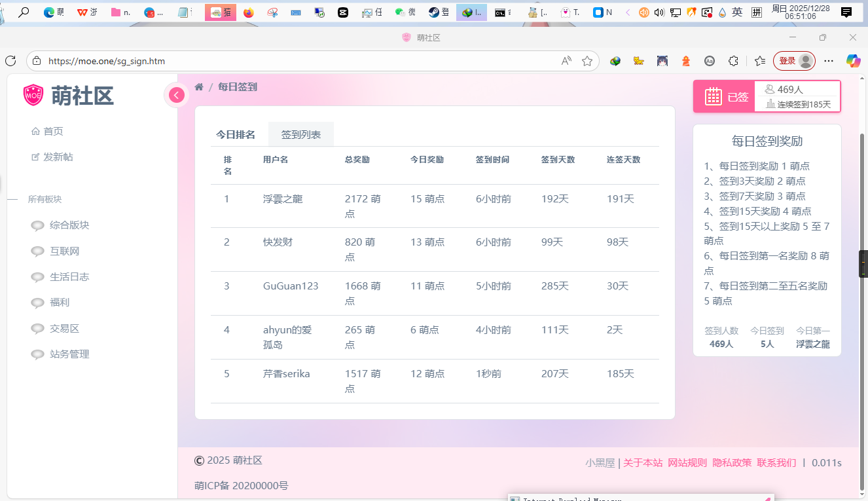Open 发新帖 to write a post
The height and width of the screenshot is (501, 868).
(x=58, y=157)
